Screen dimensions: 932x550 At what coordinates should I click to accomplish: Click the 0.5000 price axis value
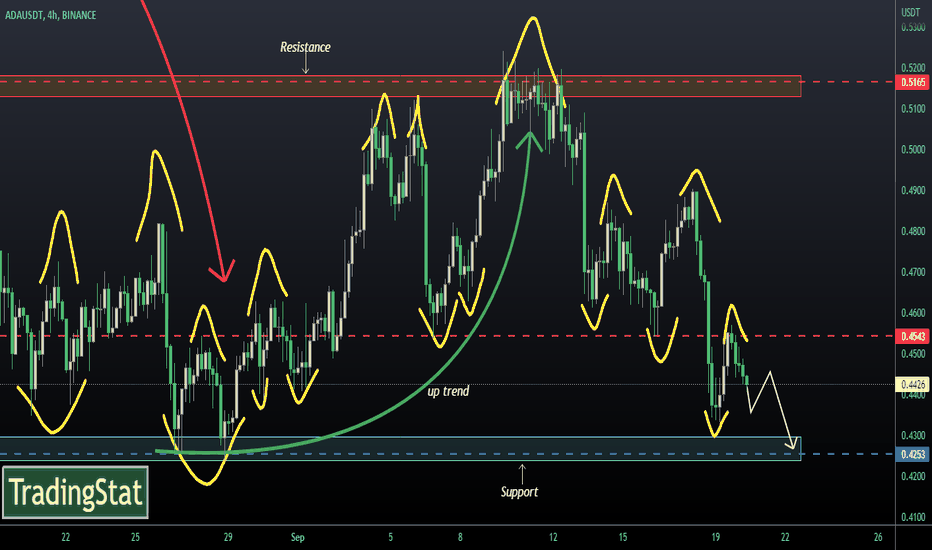click(x=913, y=150)
